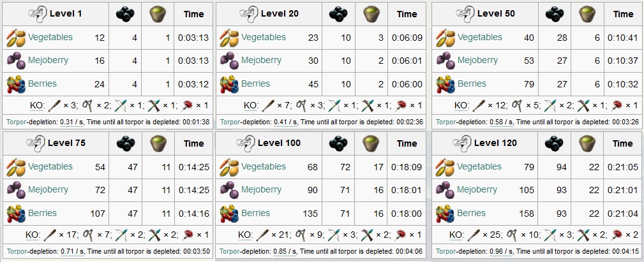Click the 0.96 / s torpor-depletion value
The image size is (644, 262).
501,251
